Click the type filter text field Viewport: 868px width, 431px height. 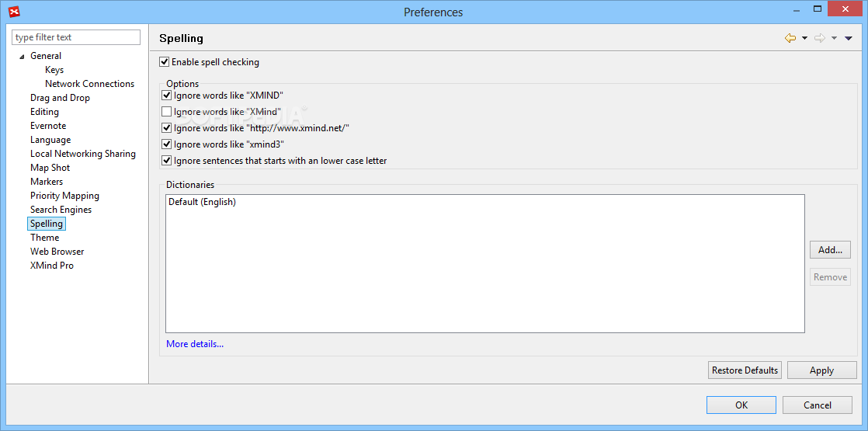tap(76, 37)
